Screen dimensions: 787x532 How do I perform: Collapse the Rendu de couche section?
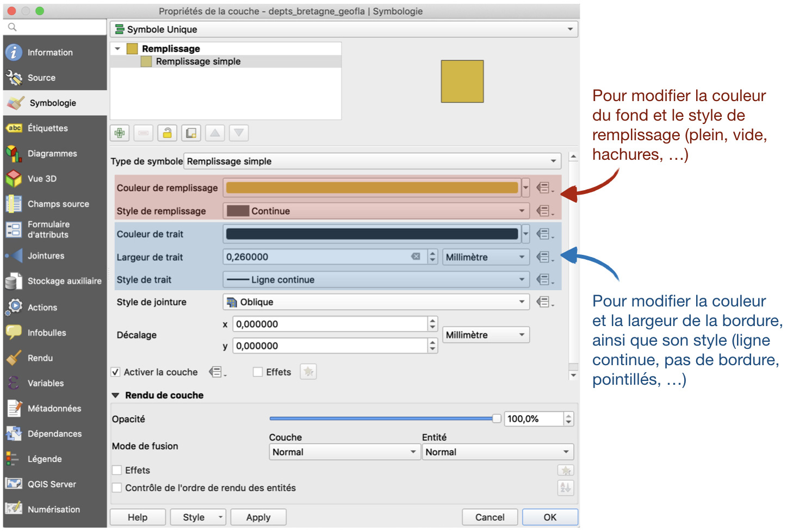(x=115, y=396)
